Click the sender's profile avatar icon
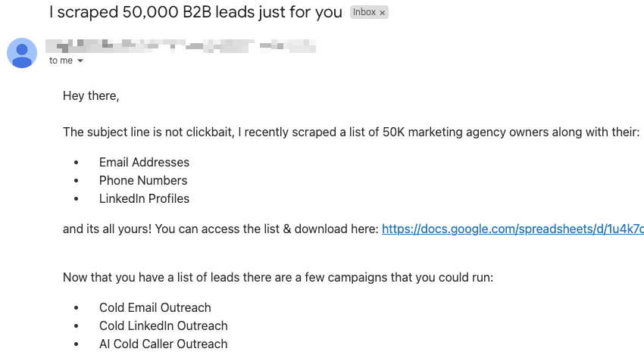Viewport: 644px width, 355px height. 22,53
